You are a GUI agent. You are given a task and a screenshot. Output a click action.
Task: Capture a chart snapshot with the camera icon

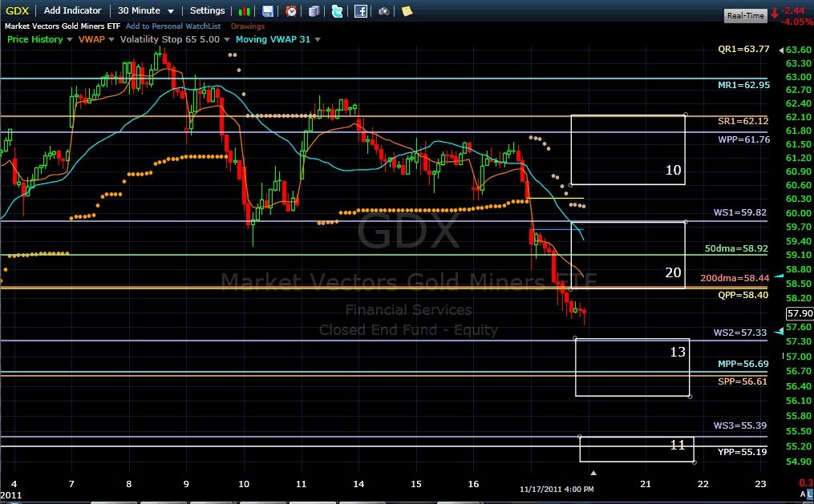pyautogui.click(x=383, y=11)
